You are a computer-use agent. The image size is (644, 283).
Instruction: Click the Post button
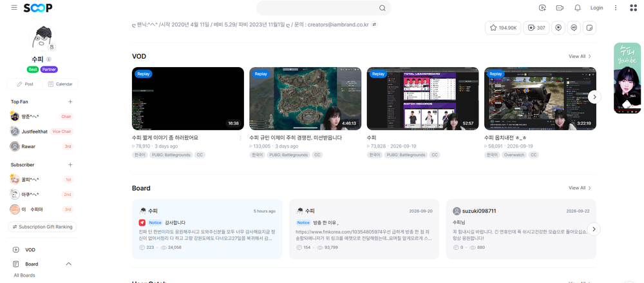coord(24,84)
